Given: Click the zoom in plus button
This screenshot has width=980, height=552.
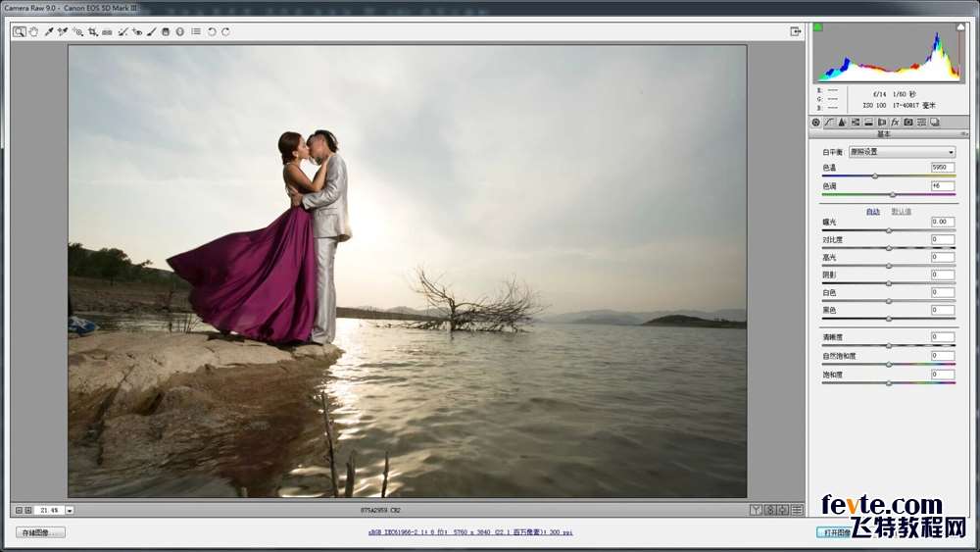Looking at the screenshot, I should (x=28, y=510).
